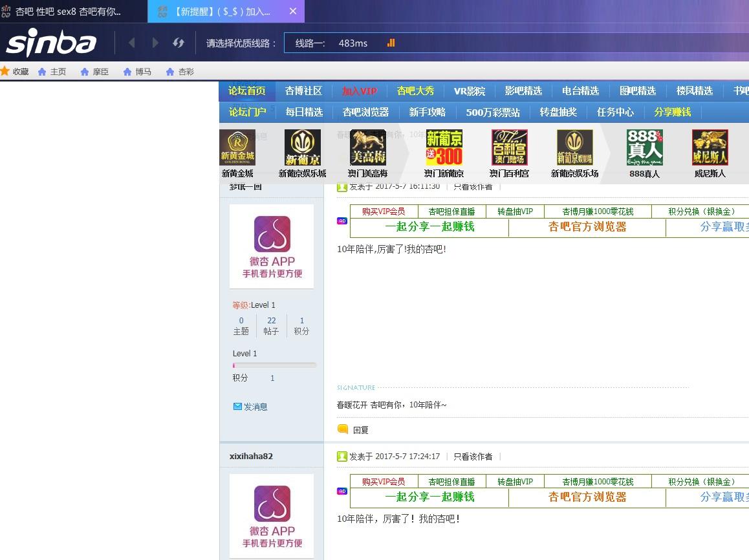
Task: Open the 主页 home bookmark
Action: point(52,72)
